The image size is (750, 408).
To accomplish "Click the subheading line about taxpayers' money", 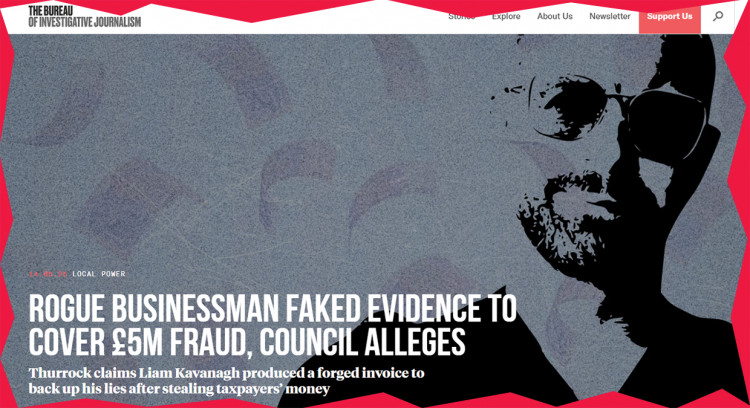I will tap(179, 388).
